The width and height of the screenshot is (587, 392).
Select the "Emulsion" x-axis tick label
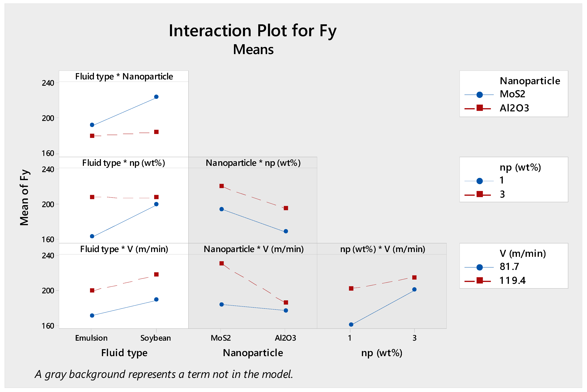(91, 338)
